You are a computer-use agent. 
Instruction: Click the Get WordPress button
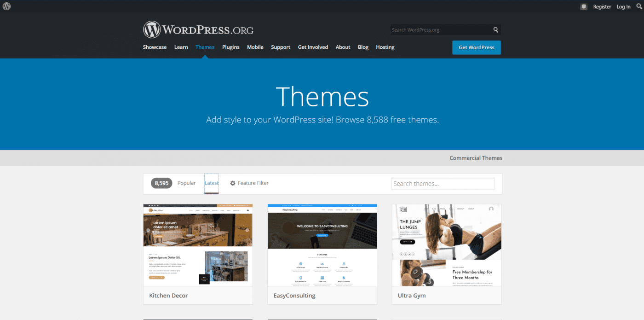[x=477, y=47]
